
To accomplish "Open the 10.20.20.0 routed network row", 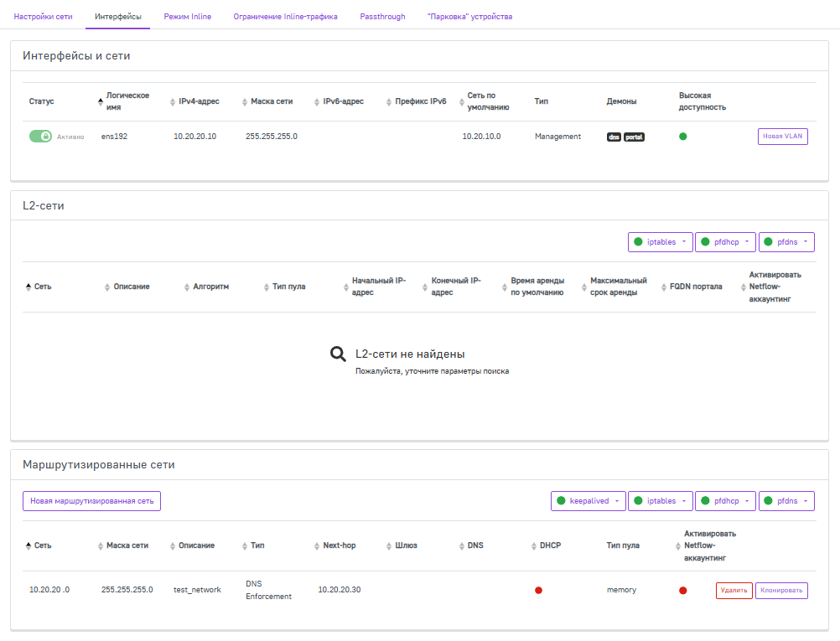I will pos(49,590).
